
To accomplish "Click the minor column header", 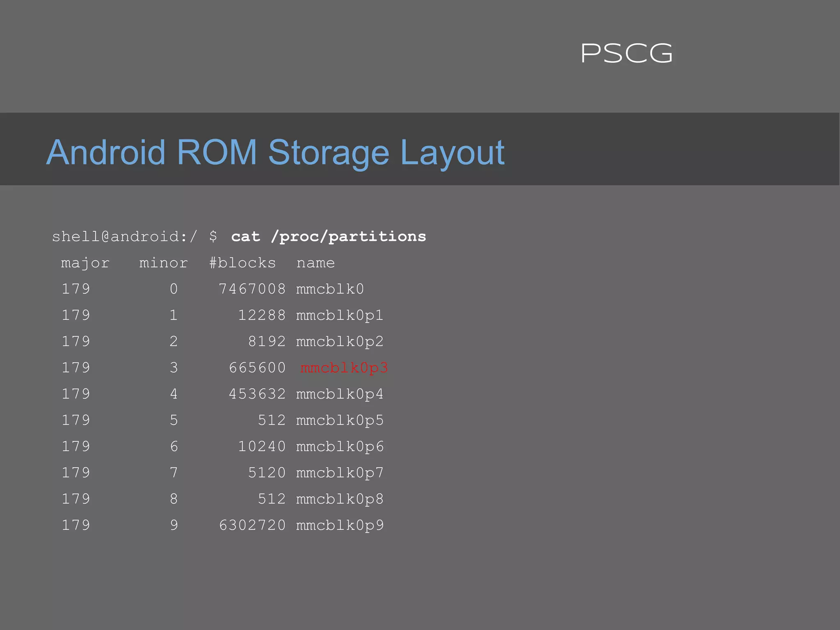I will coord(164,263).
